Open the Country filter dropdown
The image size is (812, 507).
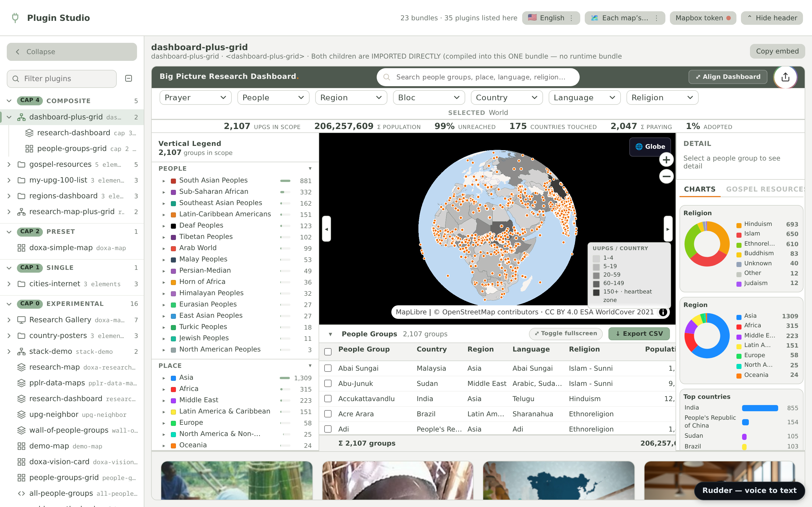(x=507, y=97)
